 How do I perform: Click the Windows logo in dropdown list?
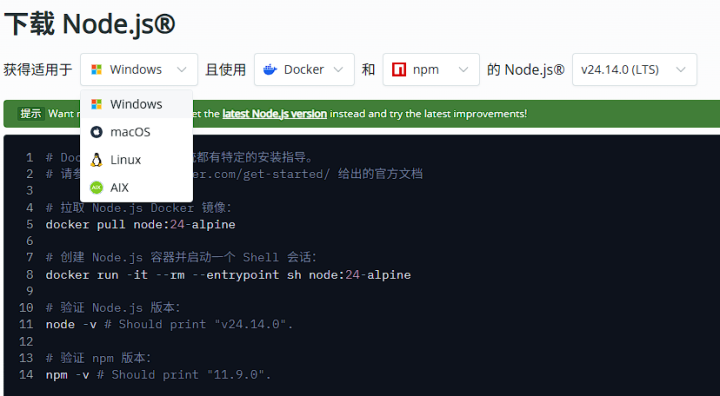96,104
